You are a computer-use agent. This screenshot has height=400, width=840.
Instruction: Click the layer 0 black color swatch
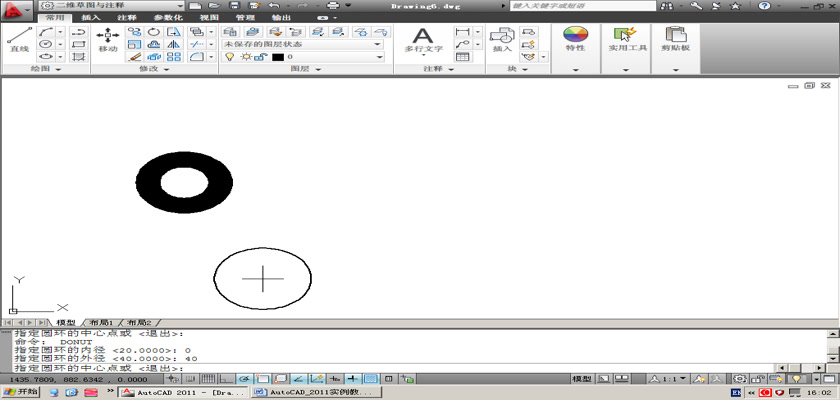tap(277, 57)
